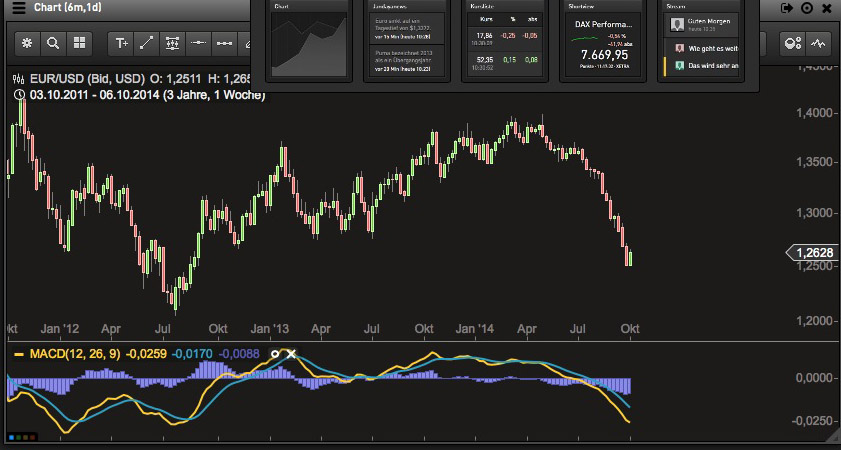This screenshot has height=450, width=841.
Task: Open chart settings gear icon
Action: (x=27, y=44)
